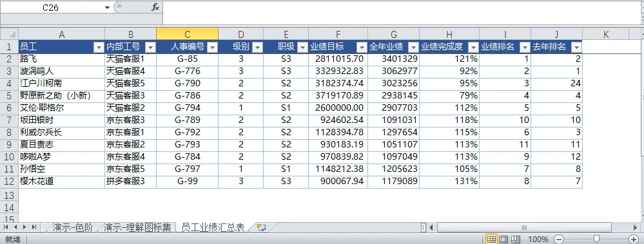Click the horizontal scrollbar left arrow
The width and height of the screenshot is (644, 244).
pos(431,227)
